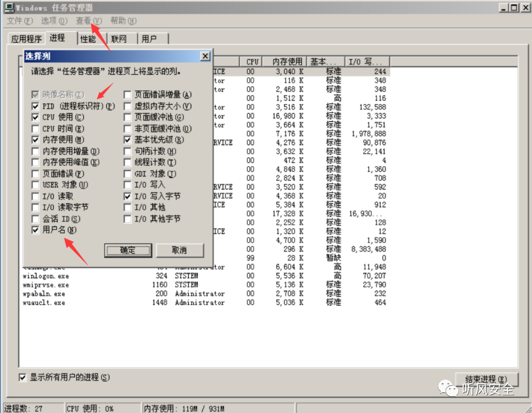Switch to the 应用程序 tab
The height and width of the screenshot is (413, 532).
point(26,39)
